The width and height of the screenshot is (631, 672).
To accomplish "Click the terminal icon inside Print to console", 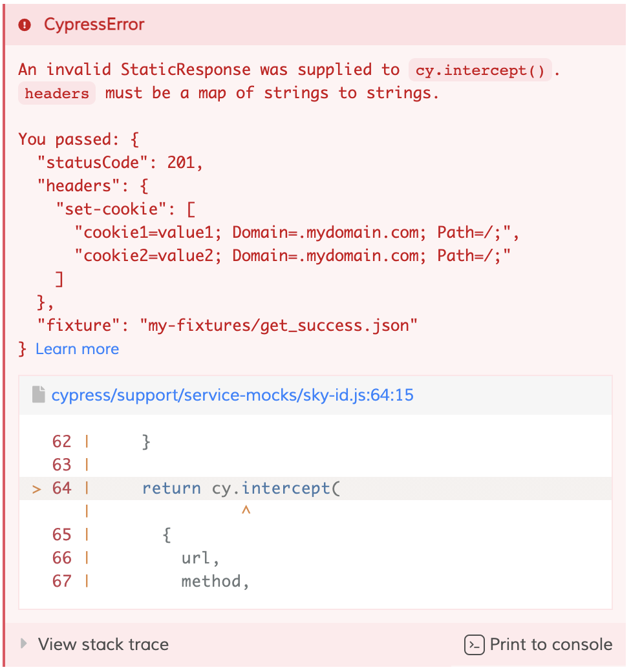I will coord(474,644).
